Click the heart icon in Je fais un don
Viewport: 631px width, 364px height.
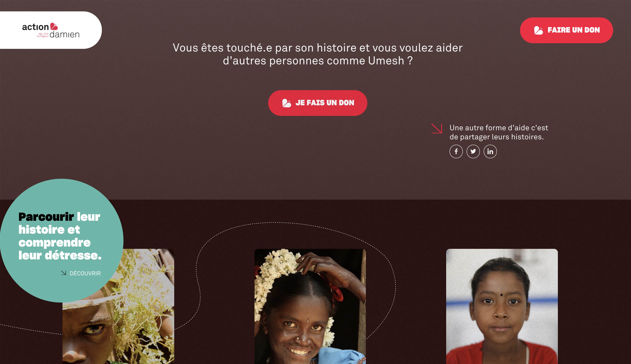click(287, 103)
